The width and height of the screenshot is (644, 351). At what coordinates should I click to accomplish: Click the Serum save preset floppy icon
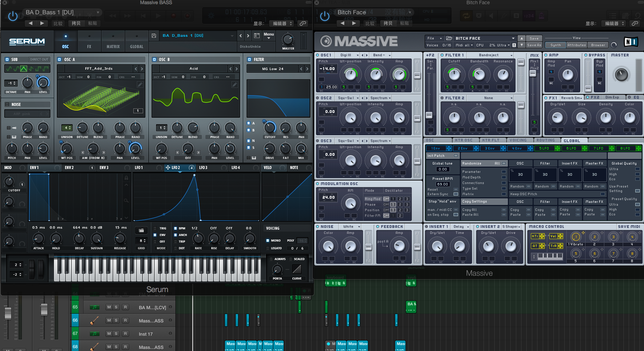(x=154, y=36)
